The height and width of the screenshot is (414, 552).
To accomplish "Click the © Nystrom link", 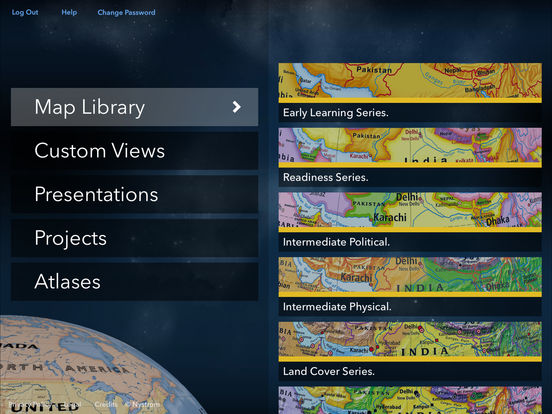I will coord(142,404).
